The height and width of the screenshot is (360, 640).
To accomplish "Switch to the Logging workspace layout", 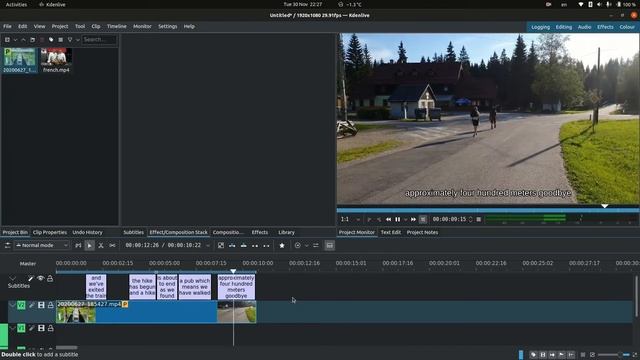I will 540,27.
